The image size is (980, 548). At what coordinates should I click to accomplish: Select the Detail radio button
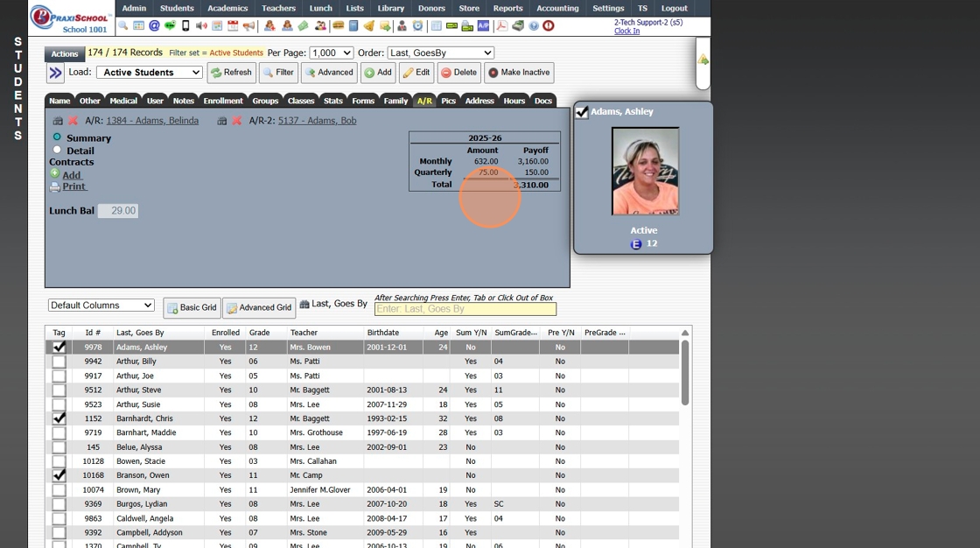[x=57, y=151]
